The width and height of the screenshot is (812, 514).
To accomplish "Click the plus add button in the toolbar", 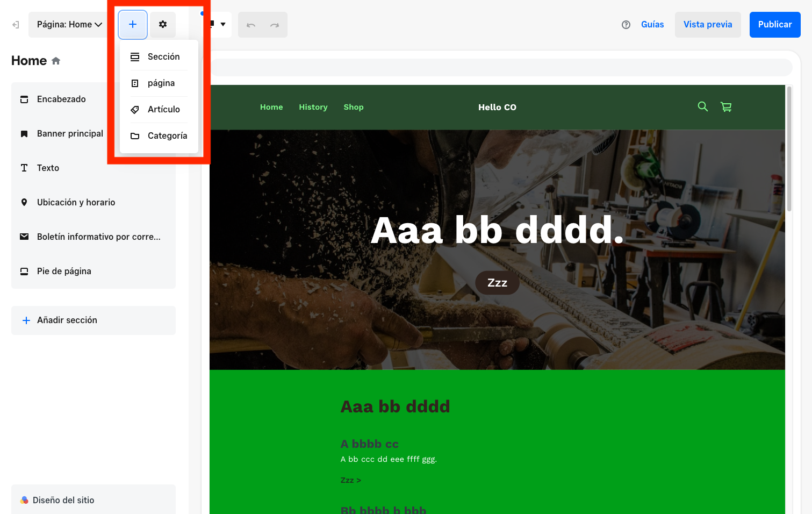I will pyautogui.click(x=133, y=25).
